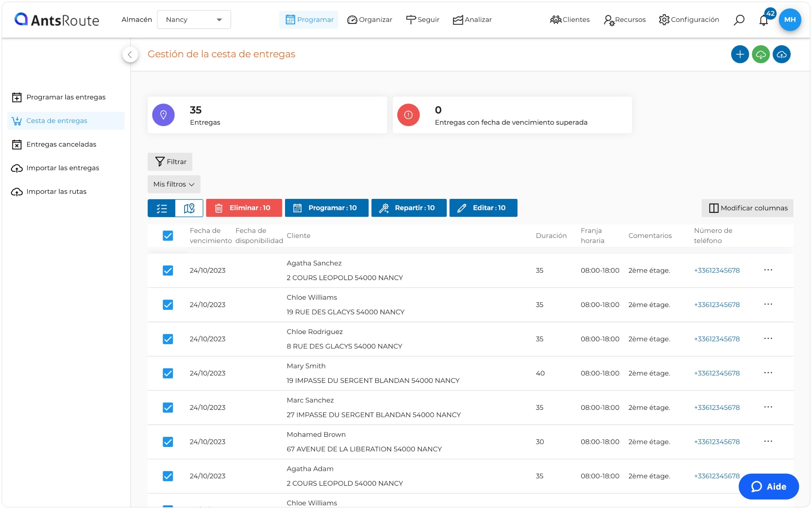Open the Clientes menu
The width and height of the screenshot is (812, 509).
570,20
